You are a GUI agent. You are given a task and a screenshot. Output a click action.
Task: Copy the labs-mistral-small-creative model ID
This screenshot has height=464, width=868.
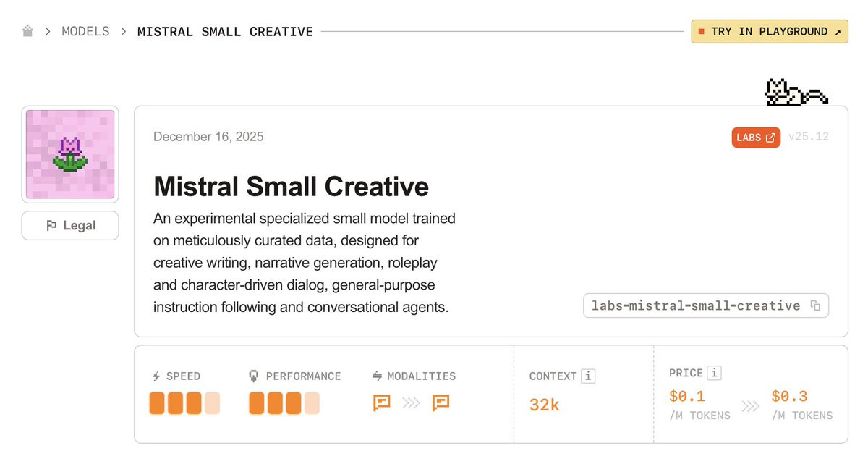[815, 305]
